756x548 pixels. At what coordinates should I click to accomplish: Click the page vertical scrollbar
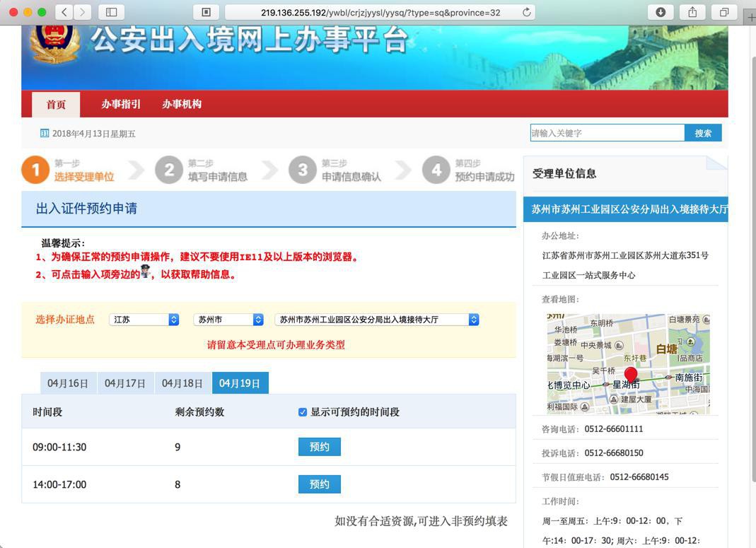pyautogui.click(x=753, y=270)
